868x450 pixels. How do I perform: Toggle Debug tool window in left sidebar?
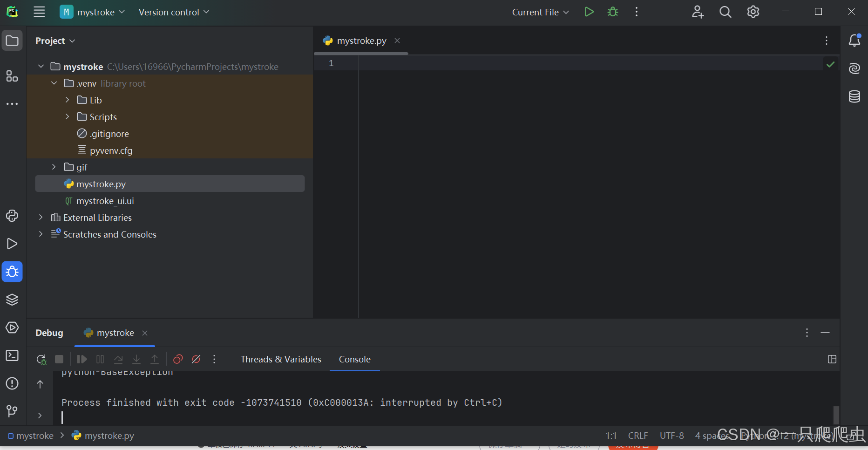click(x=12, y=272)
